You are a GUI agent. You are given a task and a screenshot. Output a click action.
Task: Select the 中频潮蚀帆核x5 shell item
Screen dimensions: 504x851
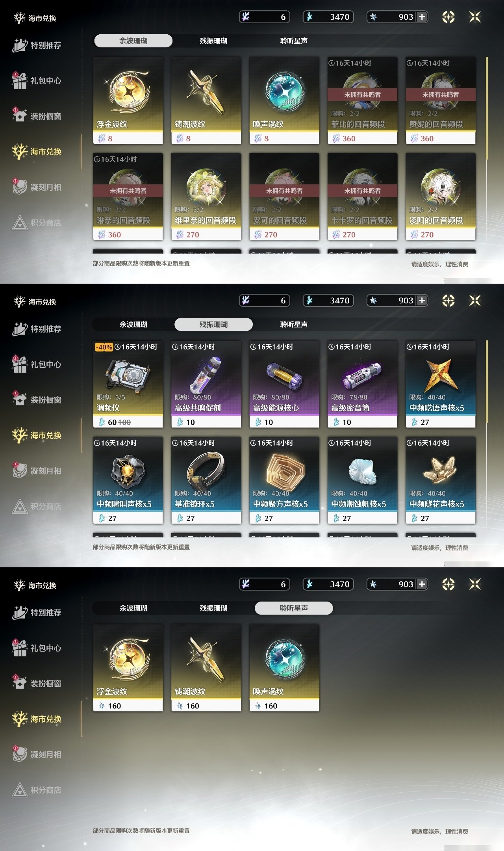click(362, 480)
